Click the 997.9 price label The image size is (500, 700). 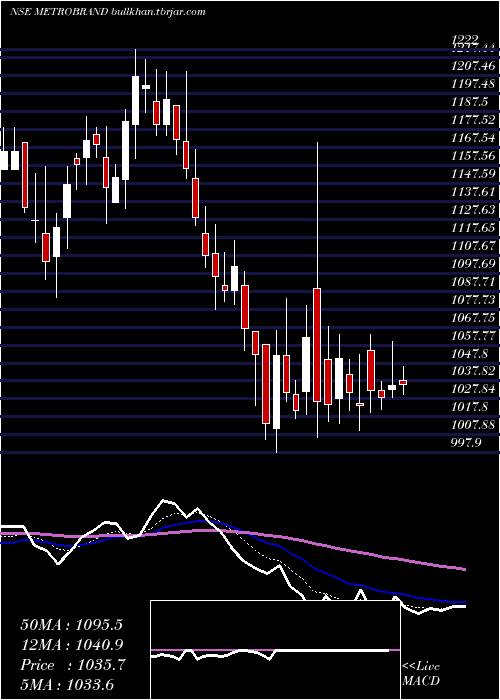coord(467,442)
